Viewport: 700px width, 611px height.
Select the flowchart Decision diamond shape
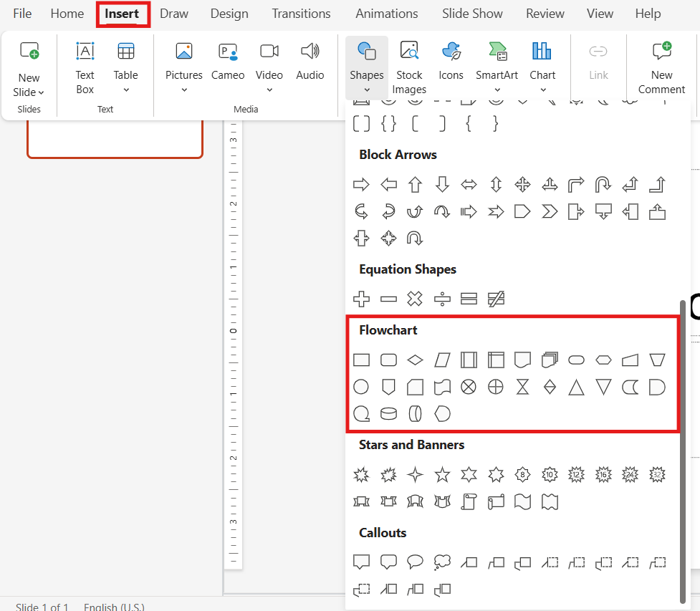point(415,360)
